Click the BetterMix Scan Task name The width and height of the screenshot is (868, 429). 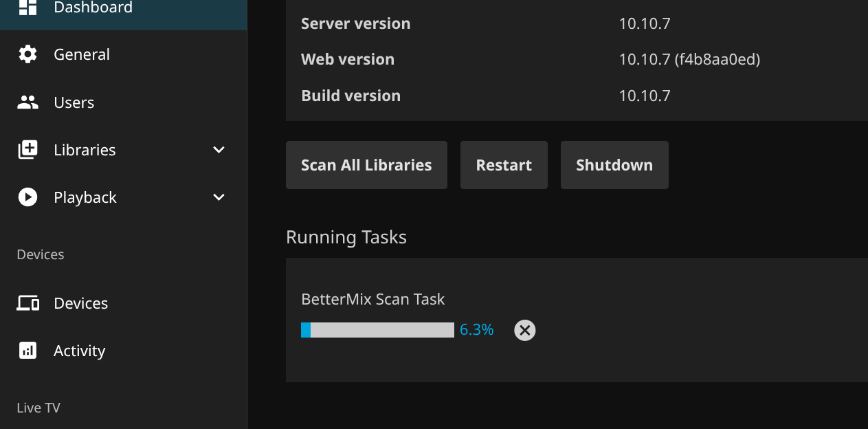[x=372, y=299]
